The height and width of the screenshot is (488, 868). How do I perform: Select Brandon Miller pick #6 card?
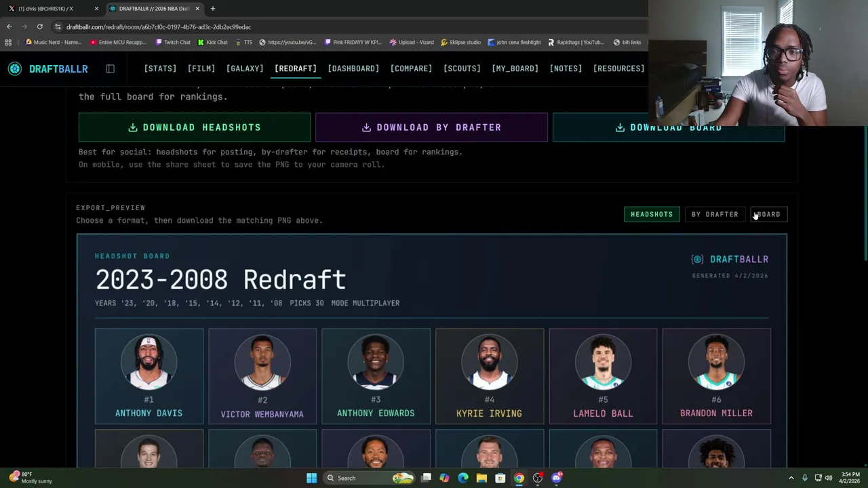tap(716, 376)
